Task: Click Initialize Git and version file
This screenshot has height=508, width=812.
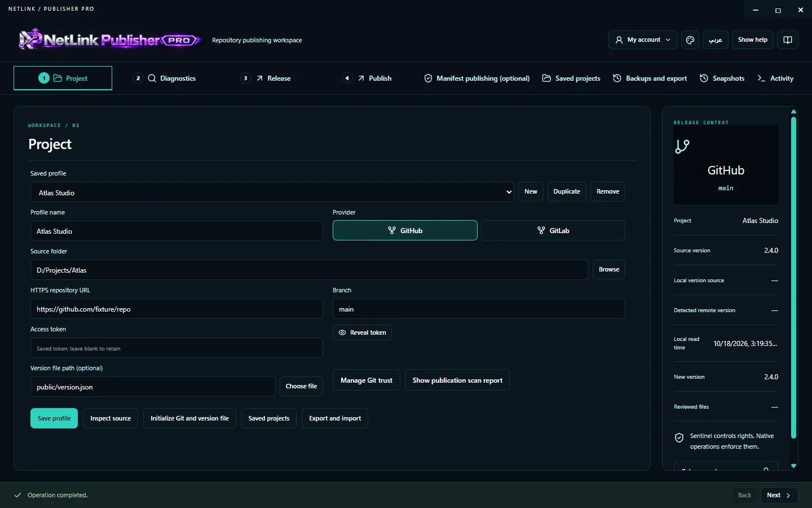Action: pos(189,418)
